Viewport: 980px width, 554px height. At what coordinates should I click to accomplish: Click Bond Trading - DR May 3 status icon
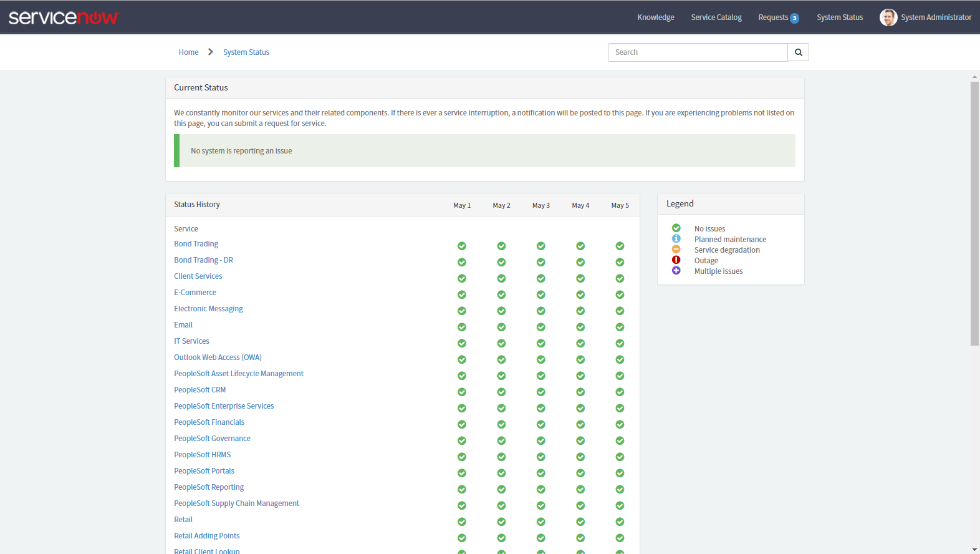pos(541,262)
